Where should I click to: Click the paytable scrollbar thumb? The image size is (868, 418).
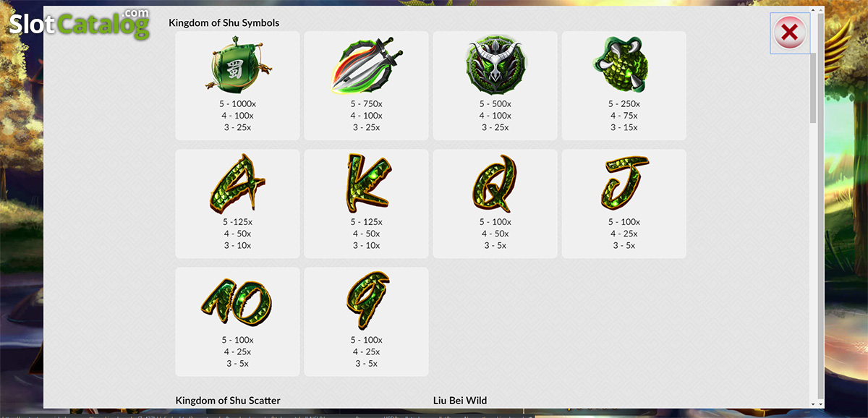pyautogui.click(x=813, y=87)
